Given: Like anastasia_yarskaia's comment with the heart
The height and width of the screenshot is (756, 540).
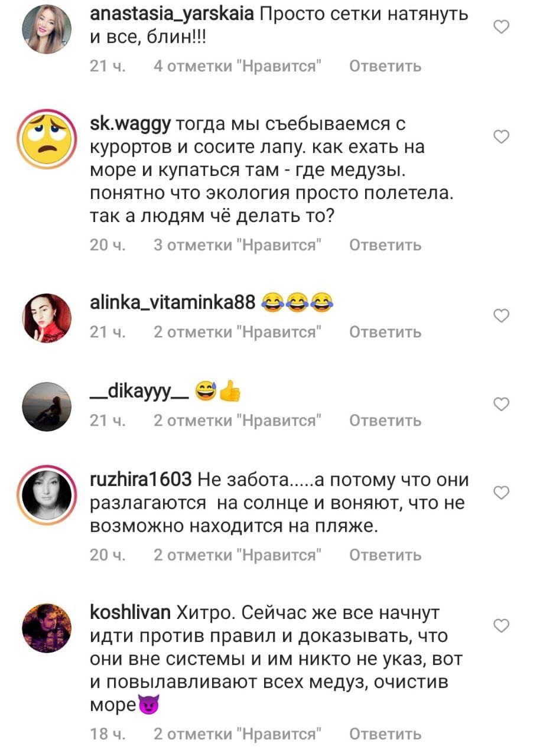Looking at the screenshot, I should pos(501,27).
